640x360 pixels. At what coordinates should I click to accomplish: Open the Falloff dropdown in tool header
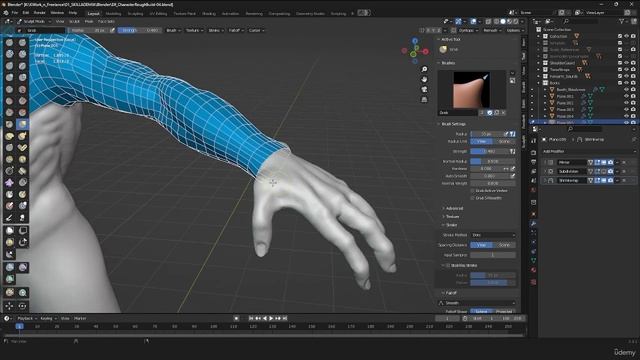236,30
